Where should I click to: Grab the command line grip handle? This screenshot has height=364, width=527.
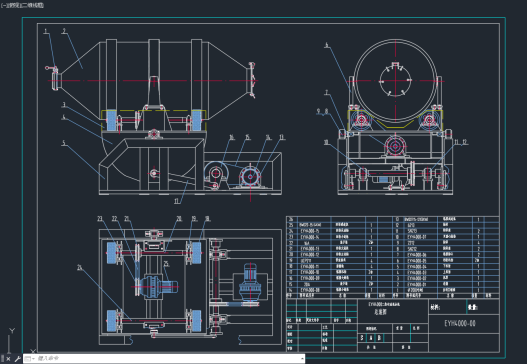click(3, 359)
